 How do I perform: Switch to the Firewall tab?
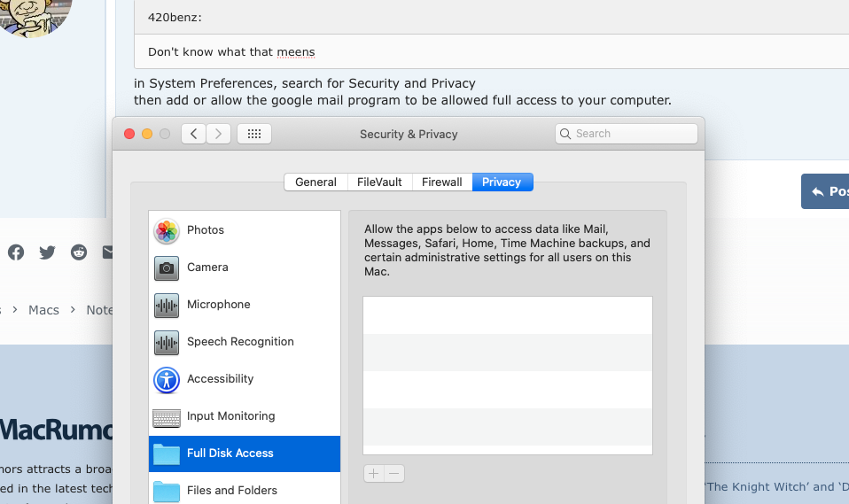click(x=441, y=182)
